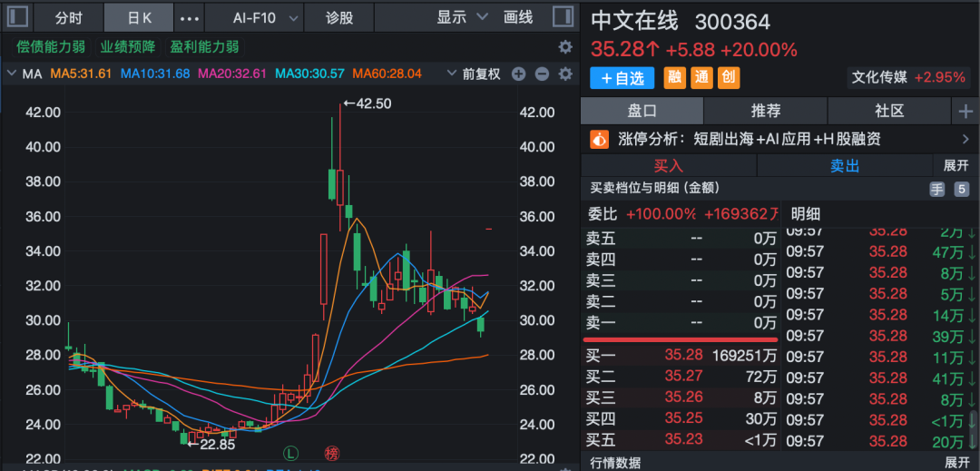Image resolution: width=980 pixels, height=471 pixels.
Task: Click the orange 创 badge
Action: [x=728, y=78]
